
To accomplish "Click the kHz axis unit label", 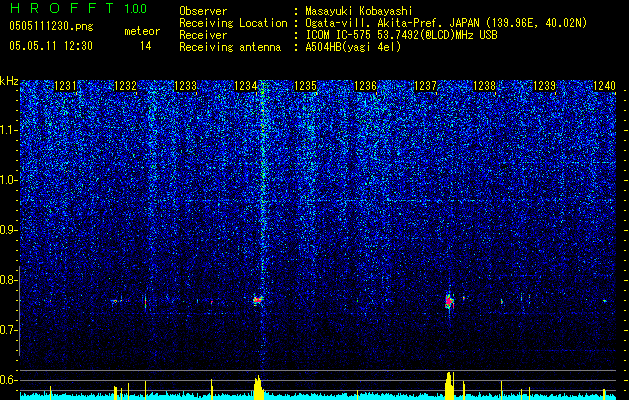I will 9,81.
